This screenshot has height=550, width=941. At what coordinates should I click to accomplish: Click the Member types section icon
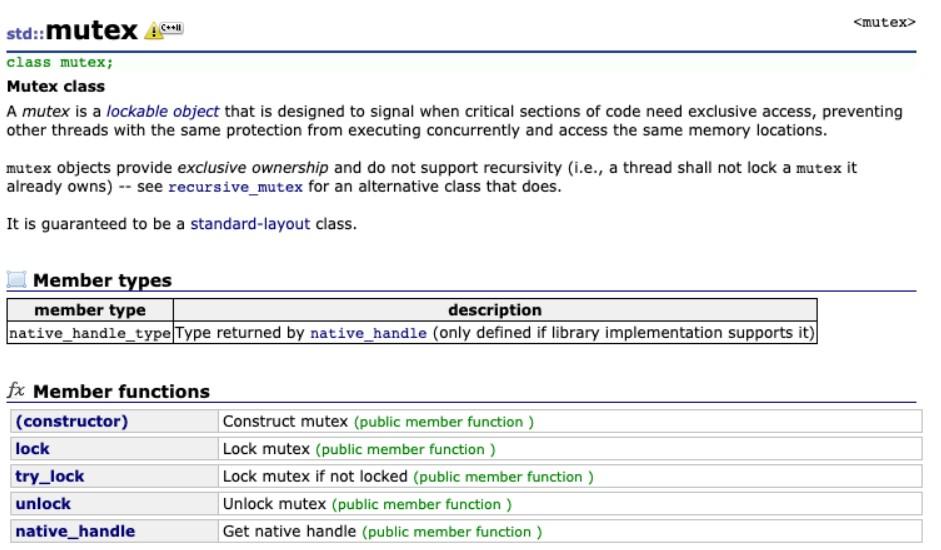16,280
